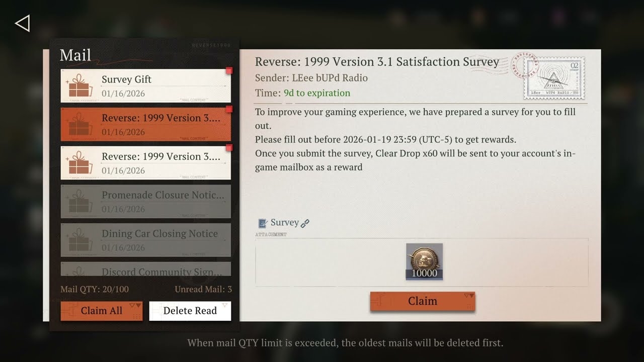Click the Satisfaction Survey mail title

click(x=377, y=62)
